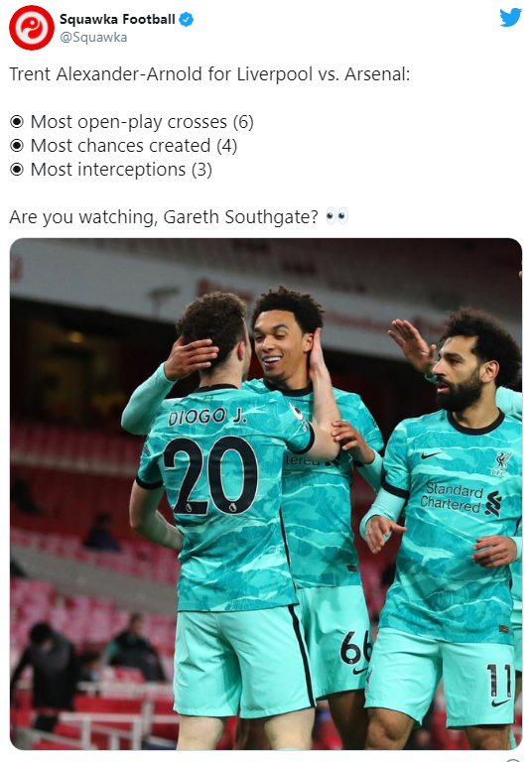Click the 'Most chances created (4)' line
Image resolution: width=532 pixels, height=762 pixels.
point(134,146)
